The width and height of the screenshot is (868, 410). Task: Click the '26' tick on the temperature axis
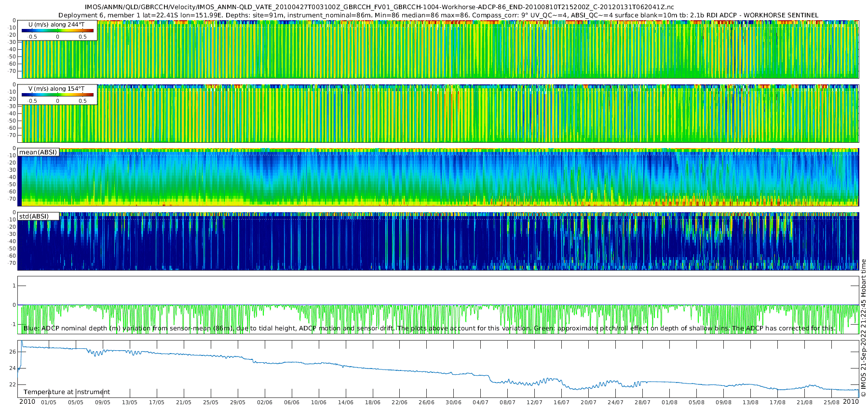click(13, 352)
